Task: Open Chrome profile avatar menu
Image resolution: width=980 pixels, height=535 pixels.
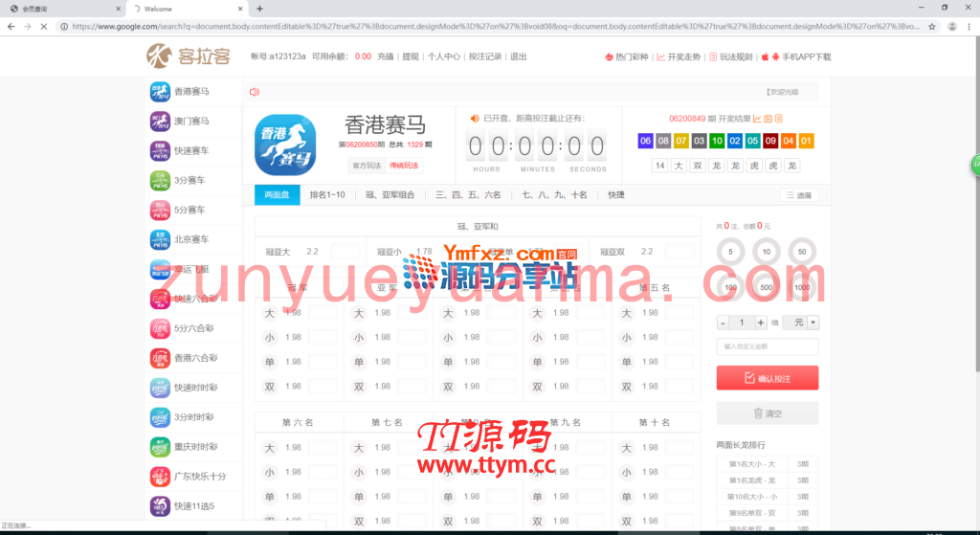Action: click(x=952, y=27)
